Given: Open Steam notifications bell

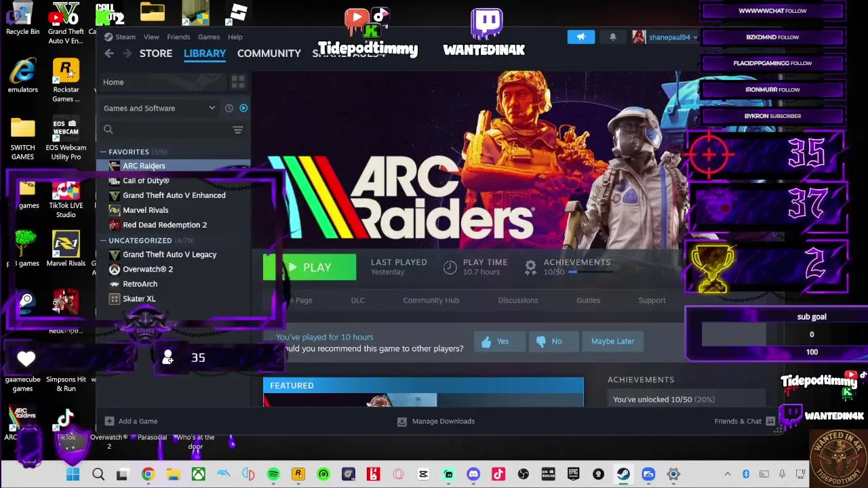Looking at the screenshot, I should tap(612, 37).
